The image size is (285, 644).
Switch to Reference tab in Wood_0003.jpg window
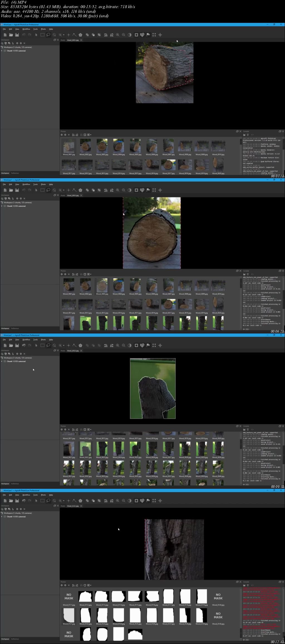coord(15,328)
